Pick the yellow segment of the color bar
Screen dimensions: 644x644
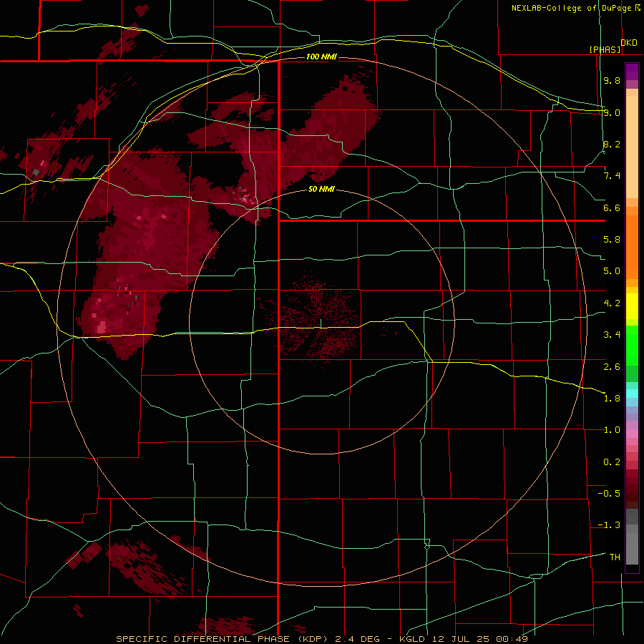click(632, 306)
